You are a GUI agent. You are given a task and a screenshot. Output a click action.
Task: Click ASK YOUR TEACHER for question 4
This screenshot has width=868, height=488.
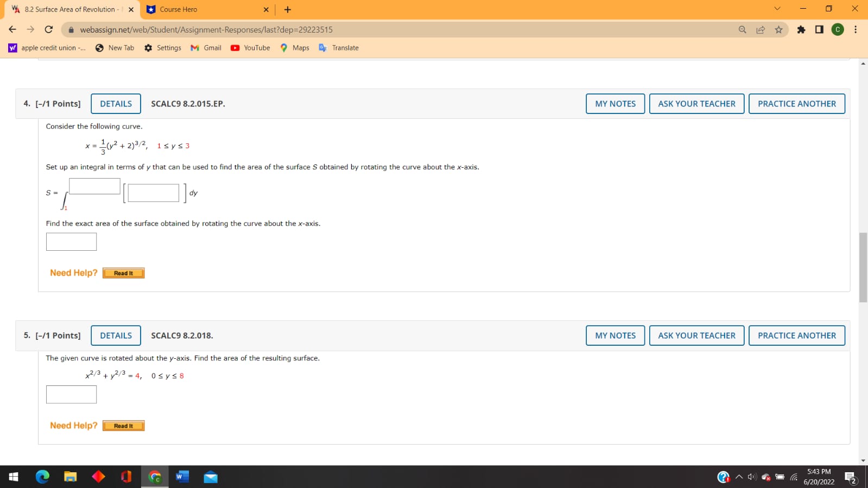[696, 104]
